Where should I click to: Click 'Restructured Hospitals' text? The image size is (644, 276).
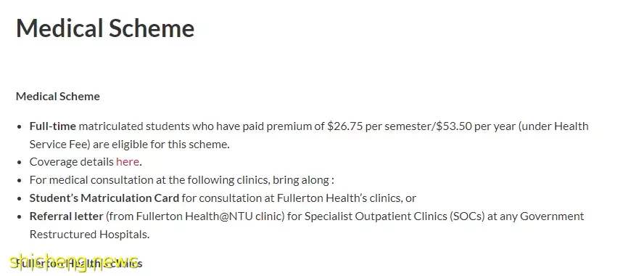[89, 234]
